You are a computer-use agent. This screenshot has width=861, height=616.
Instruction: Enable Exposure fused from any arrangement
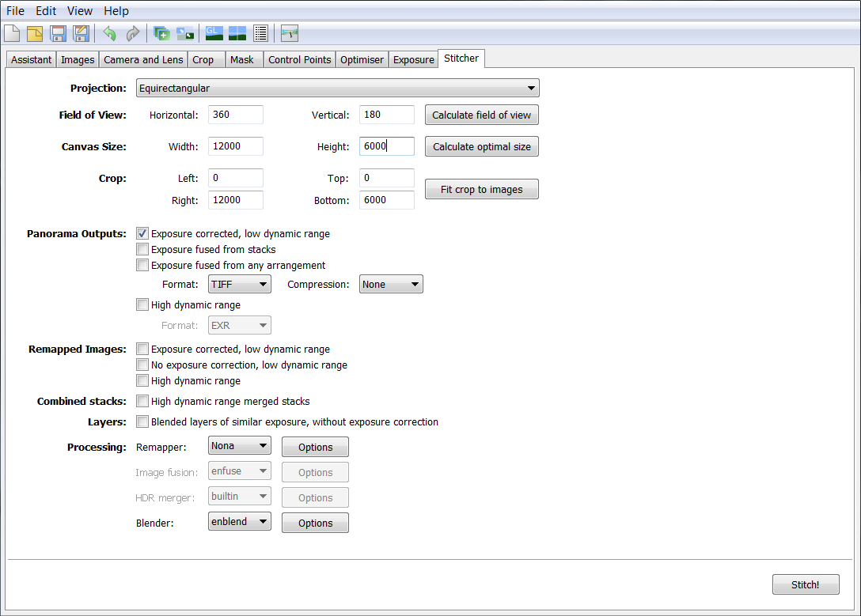tap(142, 265)
